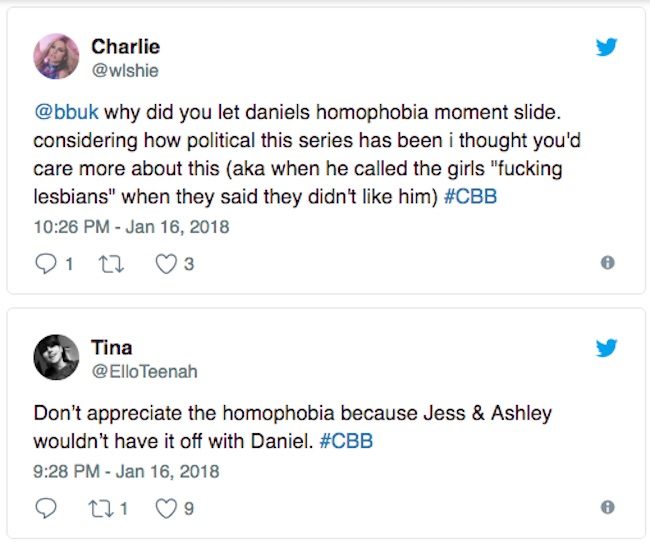
Task: Open info icon on Tina's tweet
Action: click(606, 507)
